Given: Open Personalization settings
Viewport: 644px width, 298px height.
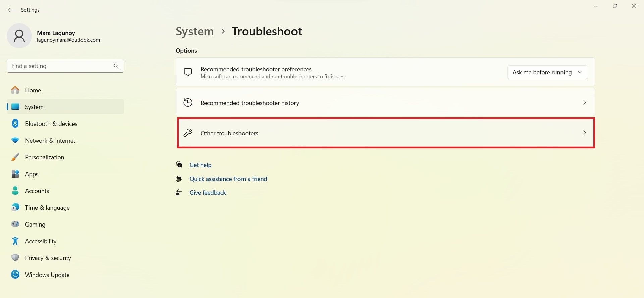Looking at the screenshot, I should pyautogui.click(x=65, y=157).
